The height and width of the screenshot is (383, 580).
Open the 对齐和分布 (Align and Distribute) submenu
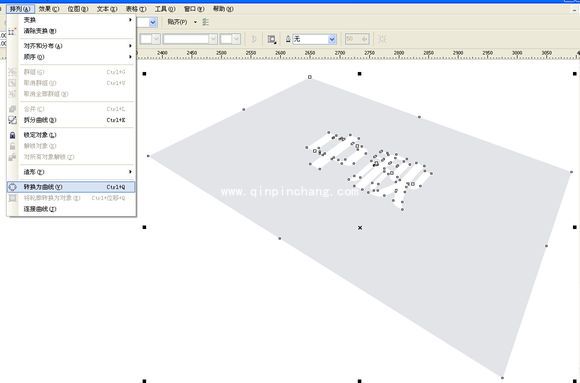click(71, 46)
